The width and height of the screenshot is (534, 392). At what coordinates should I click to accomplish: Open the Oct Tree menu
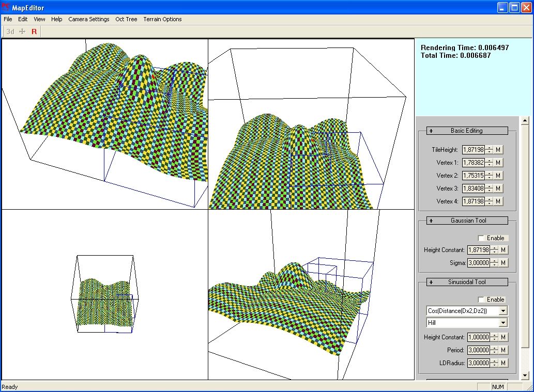tap(126, 19)
